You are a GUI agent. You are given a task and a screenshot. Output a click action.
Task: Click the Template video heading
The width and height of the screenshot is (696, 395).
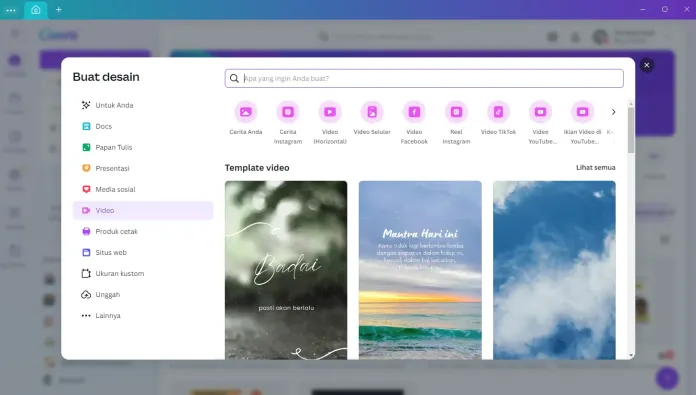pos(257,168)
